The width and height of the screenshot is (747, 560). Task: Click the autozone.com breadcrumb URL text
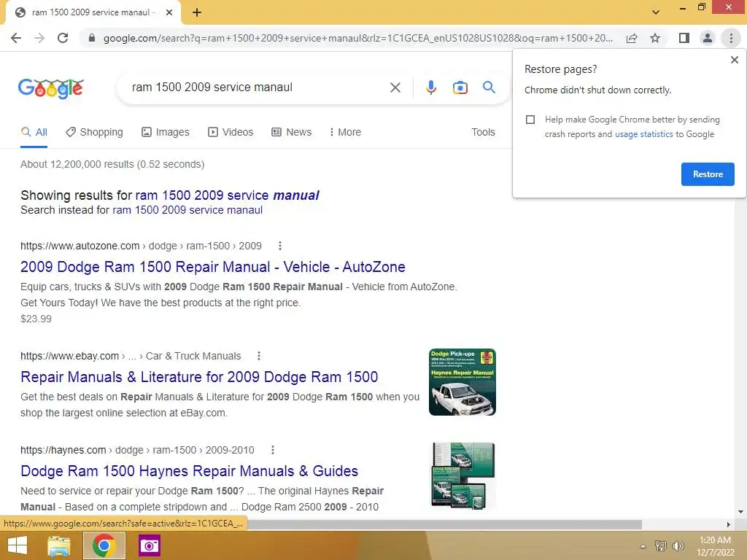pos(141,246)
